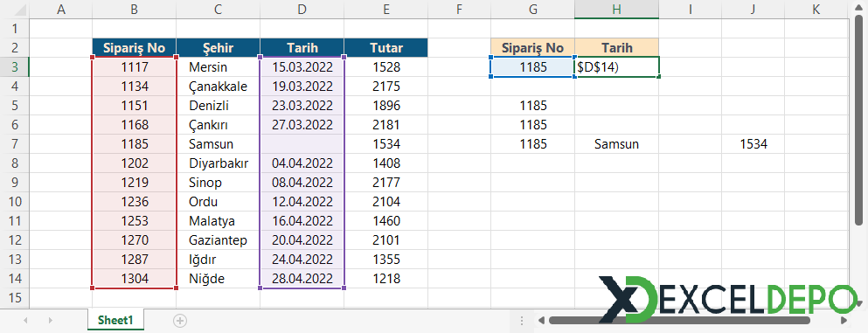
Task: Click cell H3 containing $D$14)
Action: [616, 67]
